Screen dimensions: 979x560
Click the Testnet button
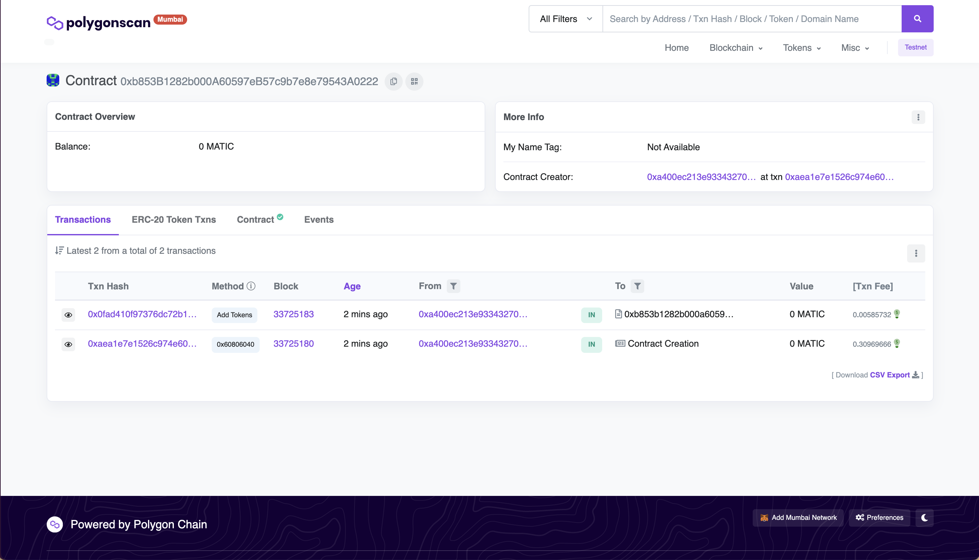click(x=915, y=47)
